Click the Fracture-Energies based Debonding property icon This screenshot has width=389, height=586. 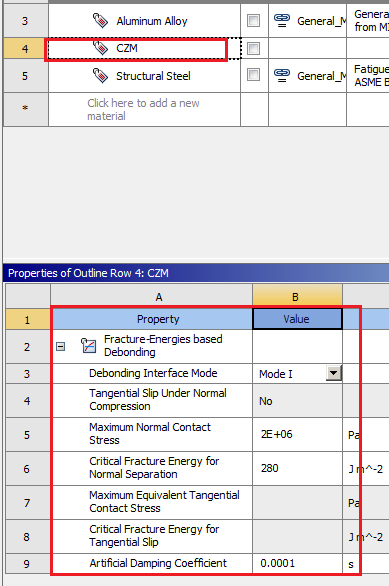[89, 346]
